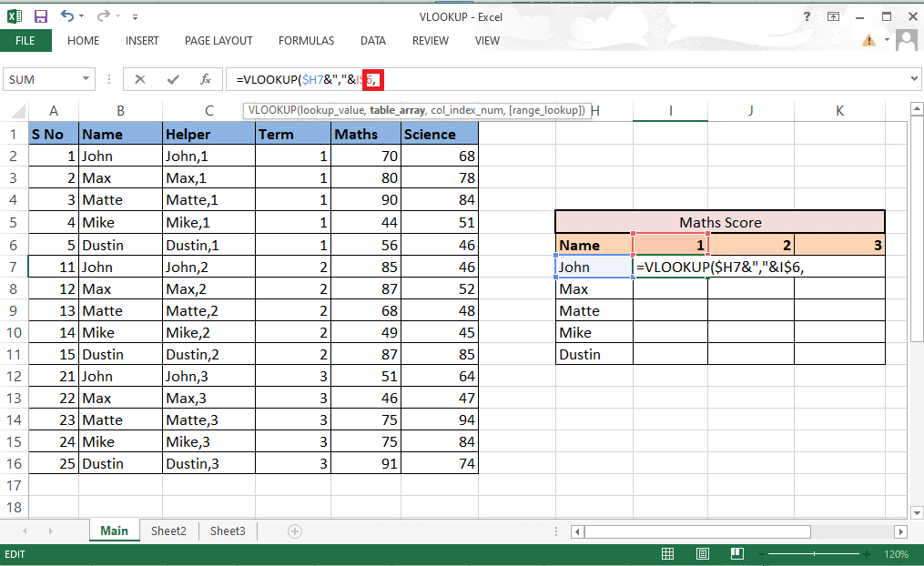The image size is (924, 566).
Task: Switch to the INSERT ribbon tab
Action: pyautogui.click(x=142, y=41)
